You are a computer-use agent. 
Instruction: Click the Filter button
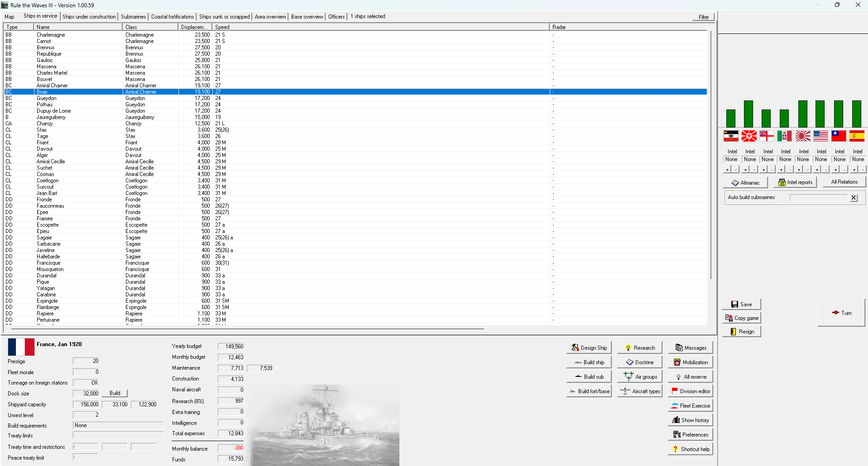[x=703, y=17]
